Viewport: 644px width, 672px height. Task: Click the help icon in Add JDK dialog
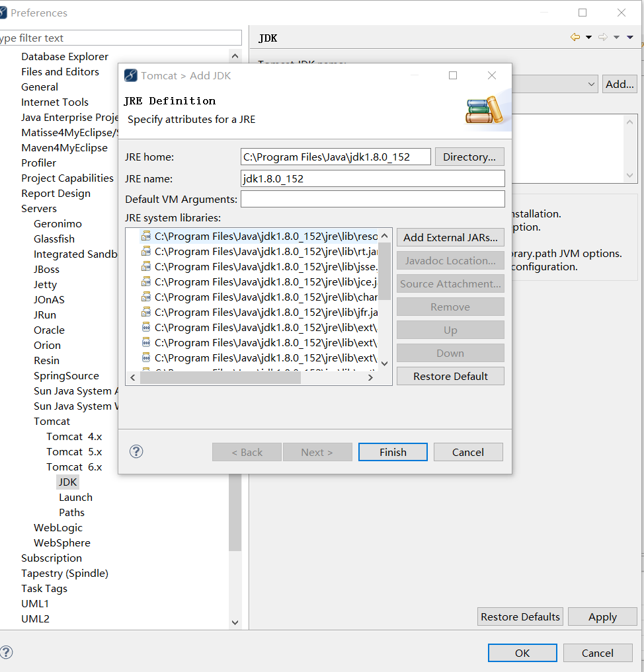point(136,451)
